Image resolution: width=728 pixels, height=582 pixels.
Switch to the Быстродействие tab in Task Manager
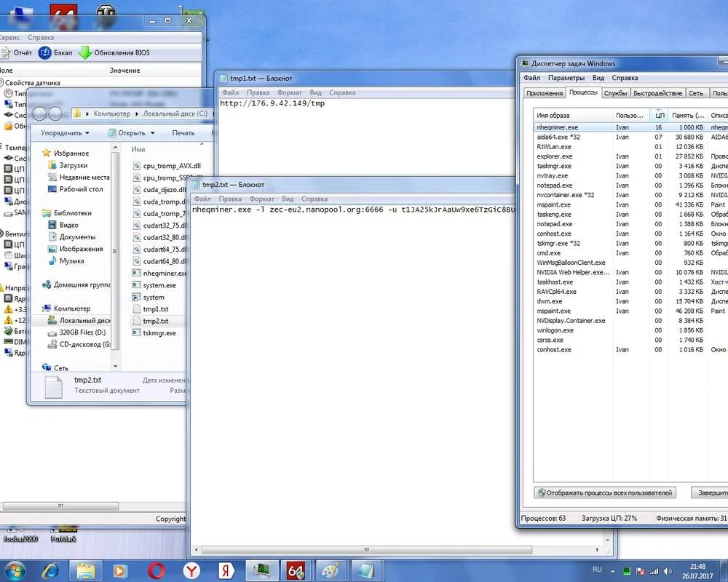click(x=657, y=93)
